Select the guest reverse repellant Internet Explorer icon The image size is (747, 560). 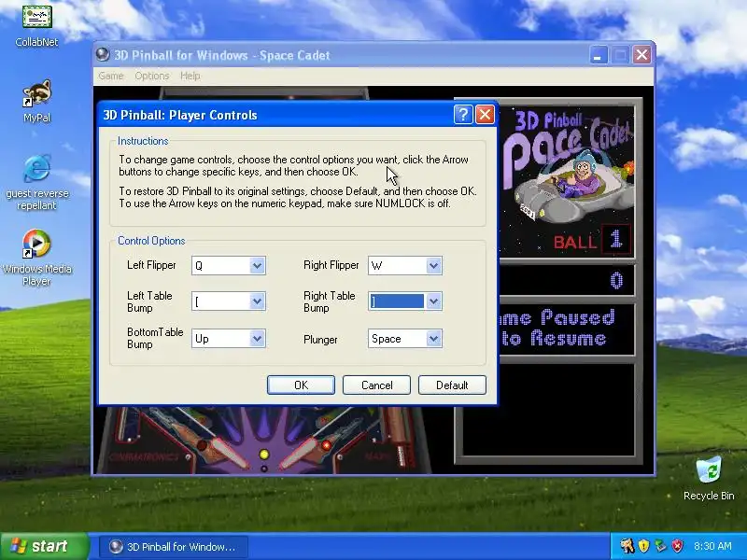point(36,182)
